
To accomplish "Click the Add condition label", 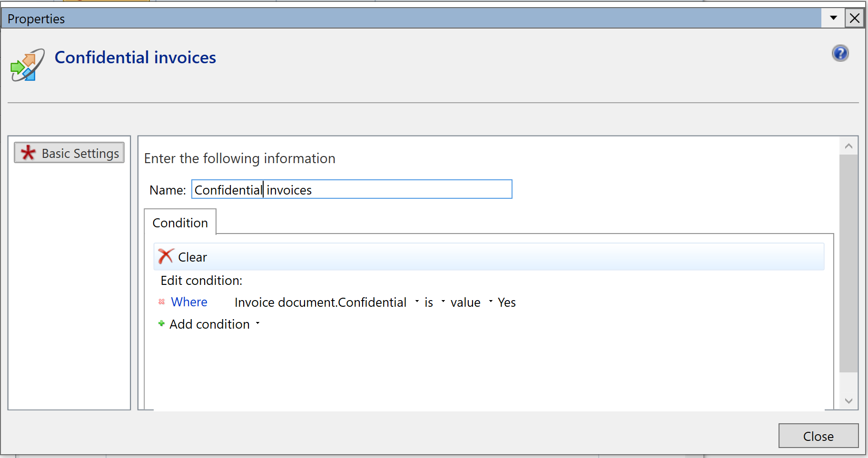I will click(209, 324).
